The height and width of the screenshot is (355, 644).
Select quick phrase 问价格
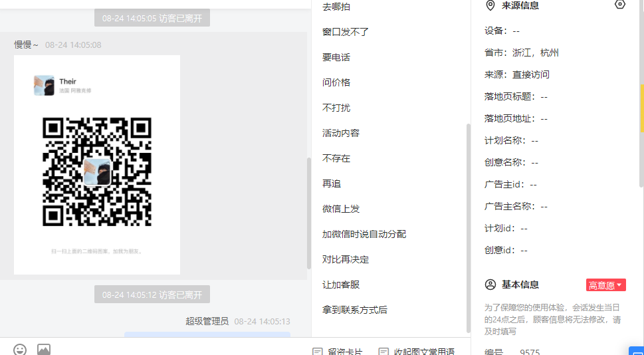[x=336, y=82]
